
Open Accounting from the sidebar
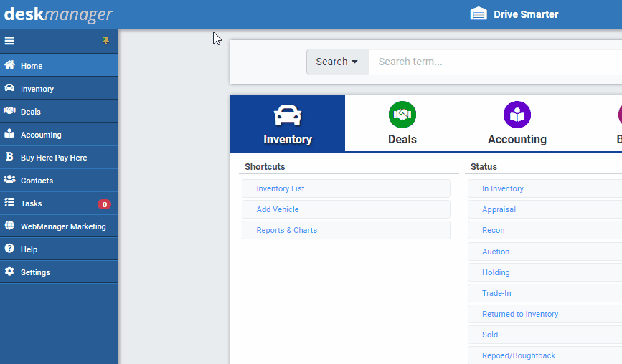41,135
